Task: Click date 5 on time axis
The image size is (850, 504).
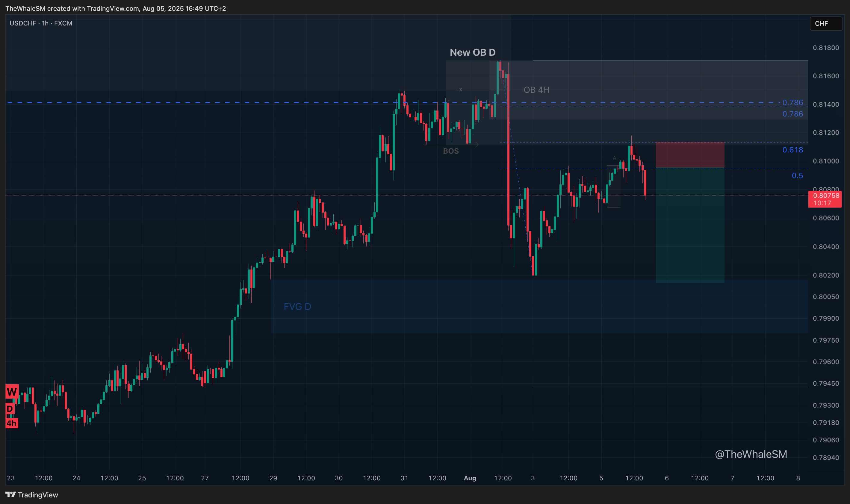Action: click(x=601, y=478)
